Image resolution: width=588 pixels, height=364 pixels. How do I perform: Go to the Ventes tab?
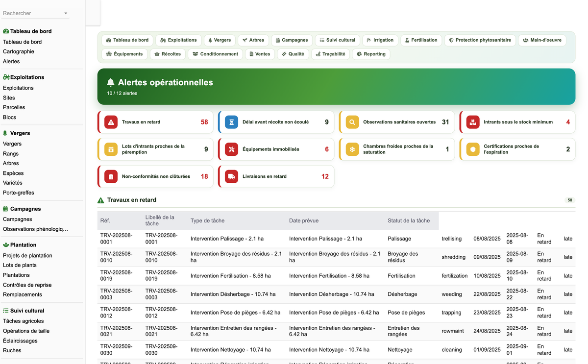point(260,54)
